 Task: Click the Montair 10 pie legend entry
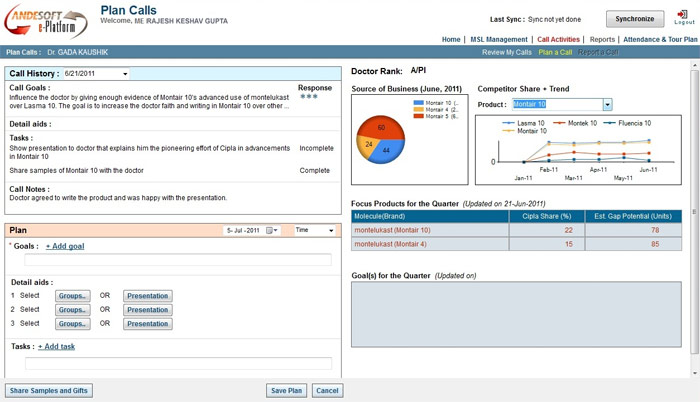[436, 103]
